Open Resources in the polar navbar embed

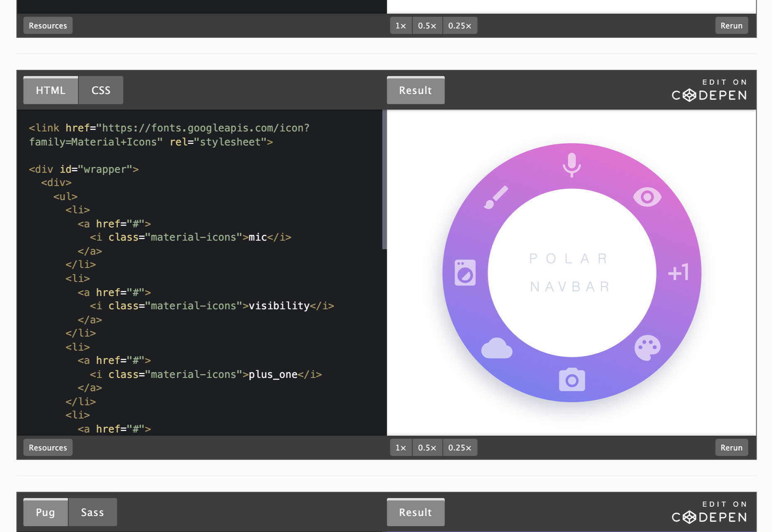[48, 448]
